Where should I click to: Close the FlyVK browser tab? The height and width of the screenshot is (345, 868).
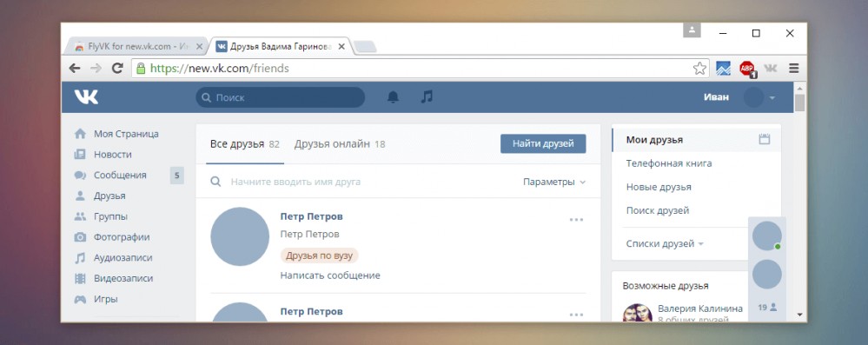(x=200, y=47)
